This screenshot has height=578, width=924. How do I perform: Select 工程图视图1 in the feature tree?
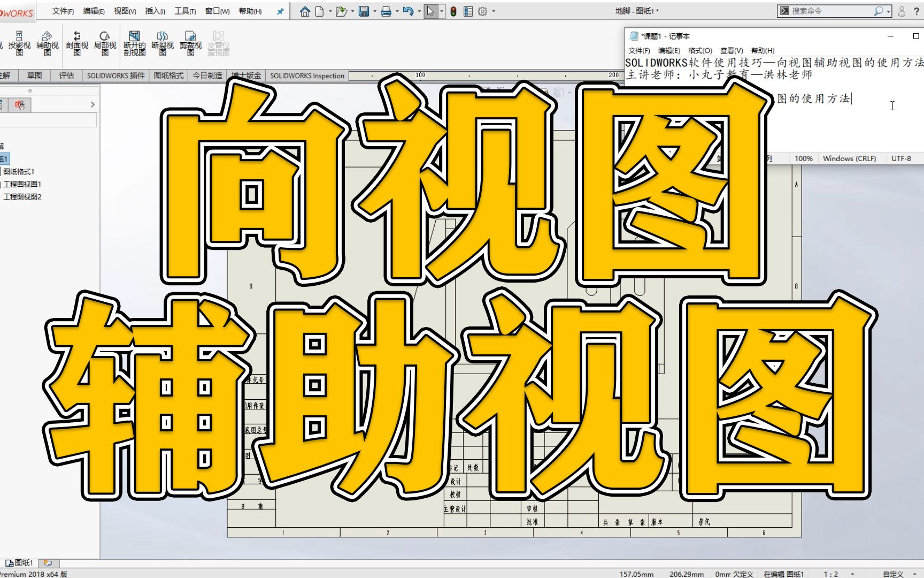22,184
